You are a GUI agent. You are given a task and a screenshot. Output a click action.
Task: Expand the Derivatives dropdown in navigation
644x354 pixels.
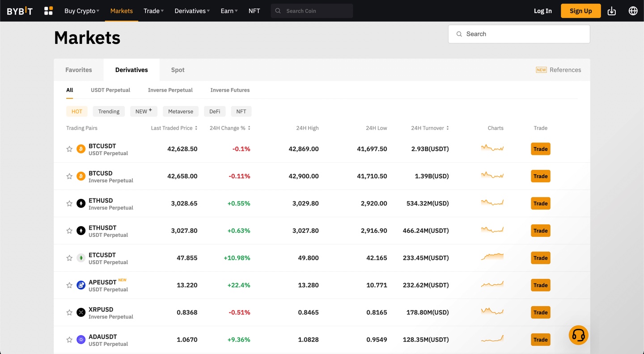(x=192, y=11)
